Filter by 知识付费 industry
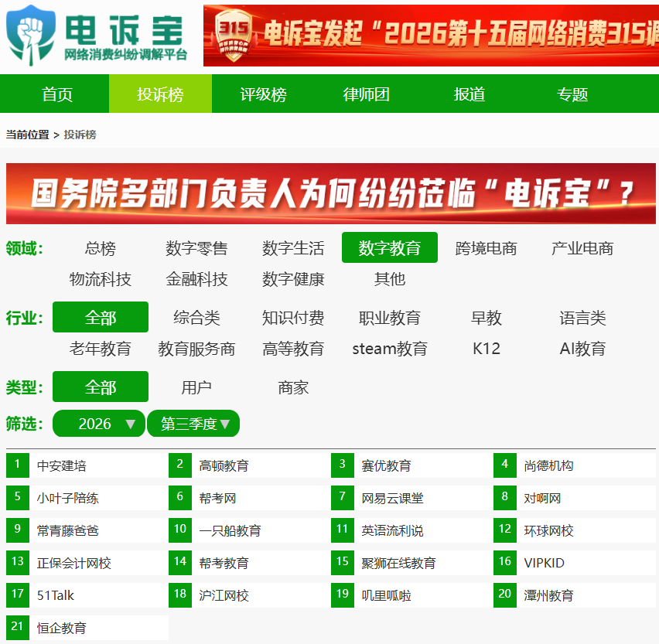 click(x=293, y=318)
